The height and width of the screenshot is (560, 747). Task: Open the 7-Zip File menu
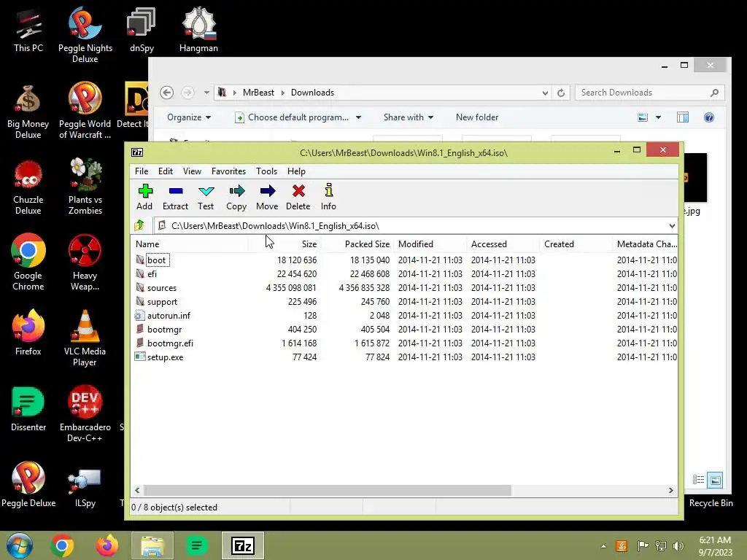pyautogui.click(x=142, y=171)
